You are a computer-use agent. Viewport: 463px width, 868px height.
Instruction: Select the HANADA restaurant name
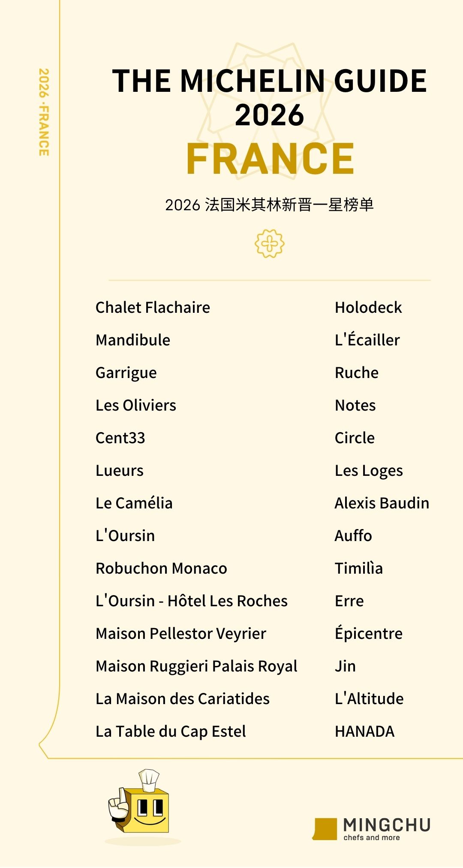pyautogui.click(x=364, y=732)
